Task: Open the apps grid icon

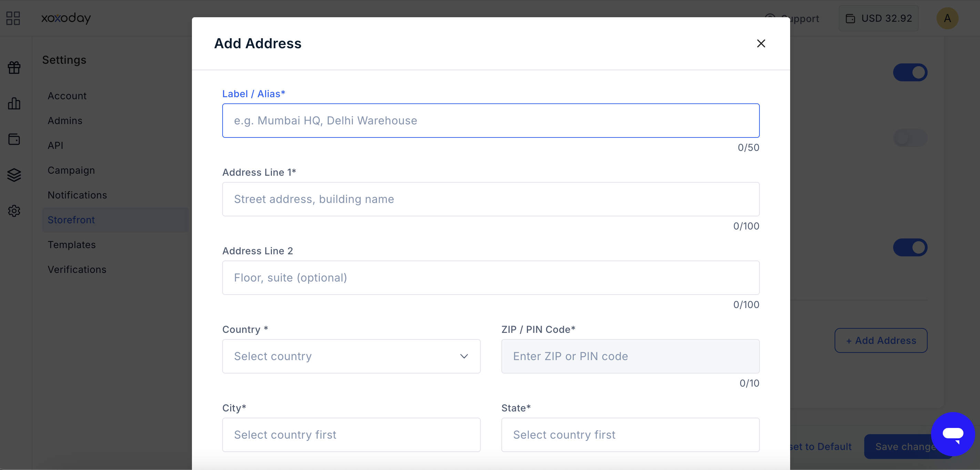Action: pyautogui.click(x=13, y=18)
